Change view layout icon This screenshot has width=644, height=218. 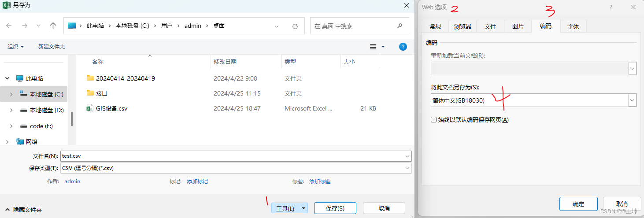(x=373, y=46)
